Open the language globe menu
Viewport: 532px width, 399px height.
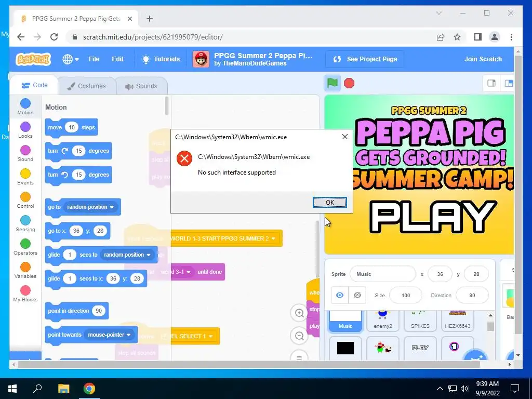click(71, 59)
